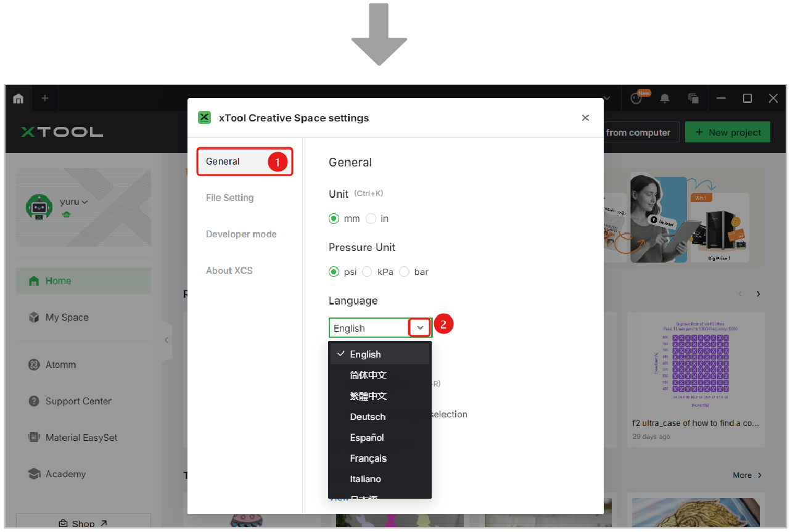Add a new tab with plus icon
The image size is (790, 532).
(45, 98)
